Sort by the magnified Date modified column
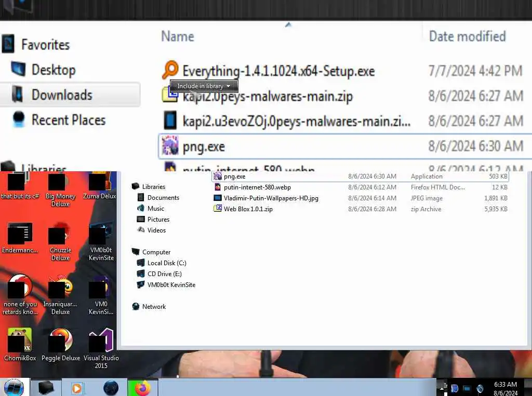532x396 pixels. coord(467,36)
